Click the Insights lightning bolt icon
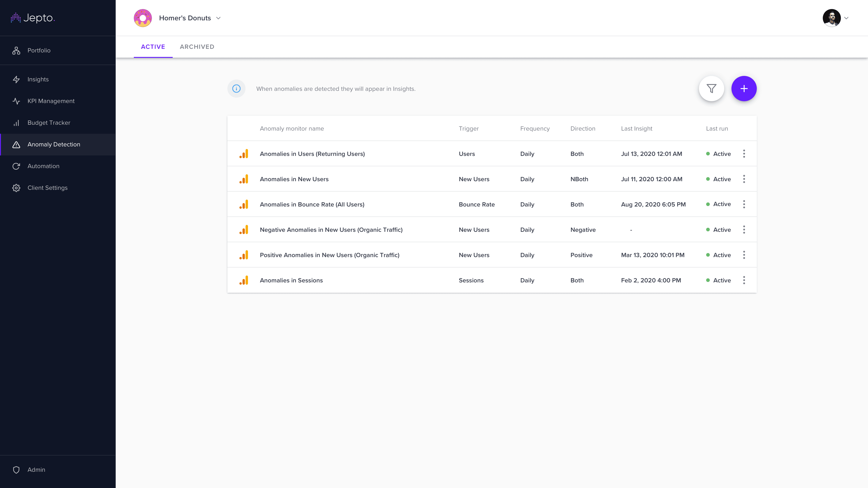 click(x=16, y=80)
